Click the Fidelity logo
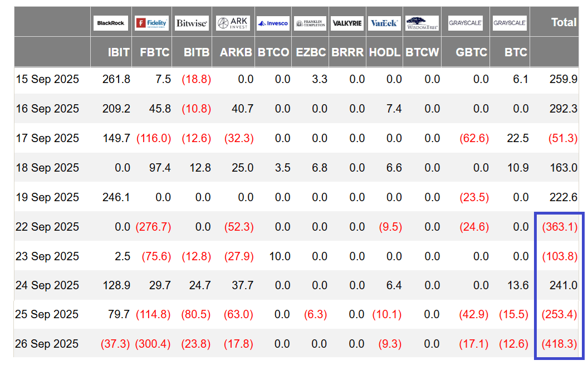 (x=152, y=23)
